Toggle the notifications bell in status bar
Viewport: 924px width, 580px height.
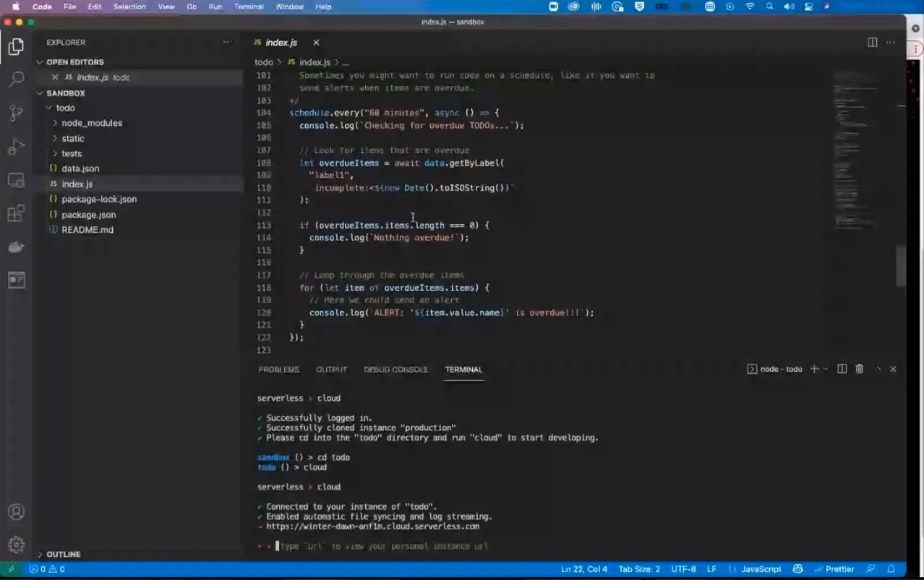tap(891, 569)
